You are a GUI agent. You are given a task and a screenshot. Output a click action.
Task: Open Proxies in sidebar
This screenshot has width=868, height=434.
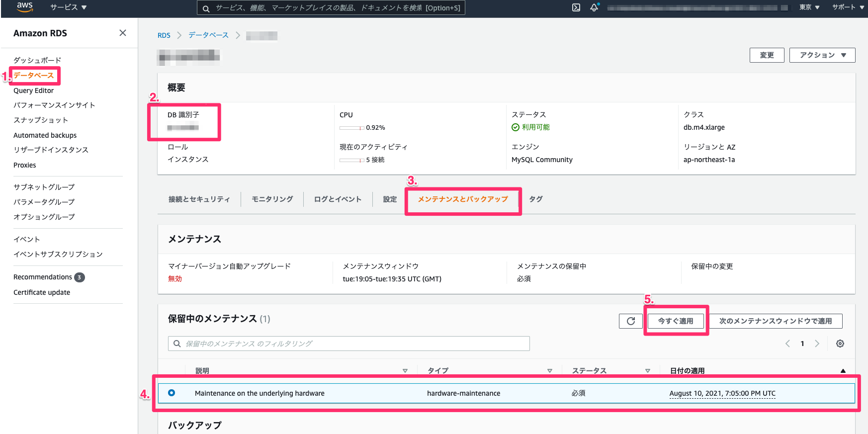click(25, 165)
